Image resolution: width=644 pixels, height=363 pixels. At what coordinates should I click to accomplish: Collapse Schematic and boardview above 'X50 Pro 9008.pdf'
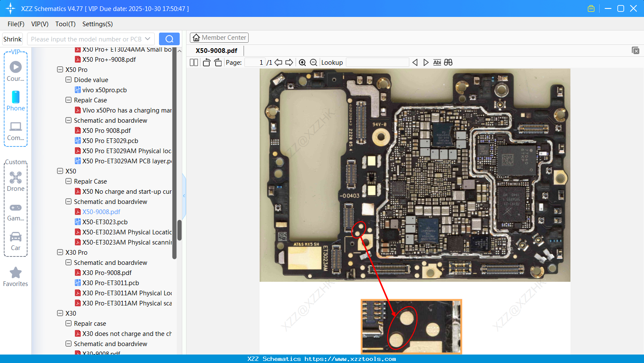tap(69, 120)
